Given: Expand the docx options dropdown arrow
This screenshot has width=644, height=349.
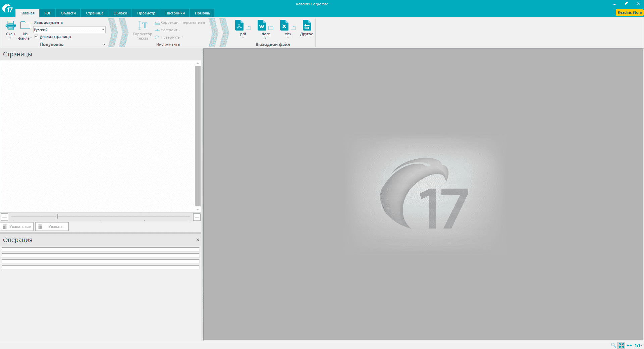Looking at the screenshot, I should coord(265,38).
